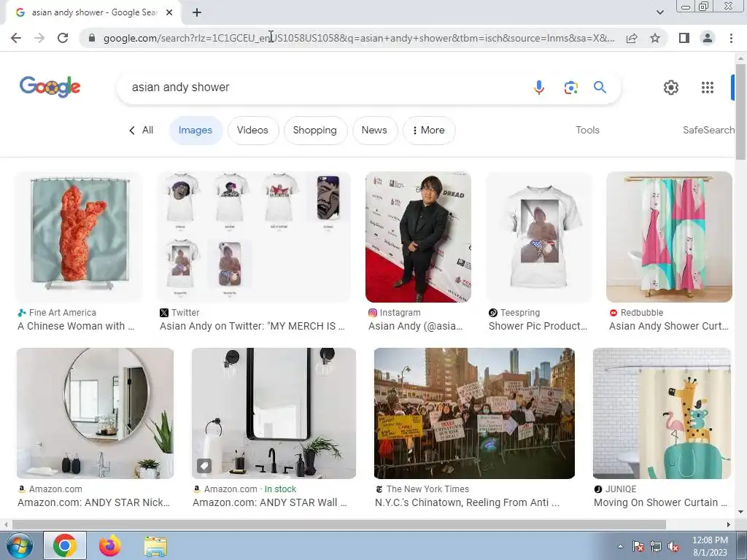Open the Google apps grid

(x=708, y=87)
